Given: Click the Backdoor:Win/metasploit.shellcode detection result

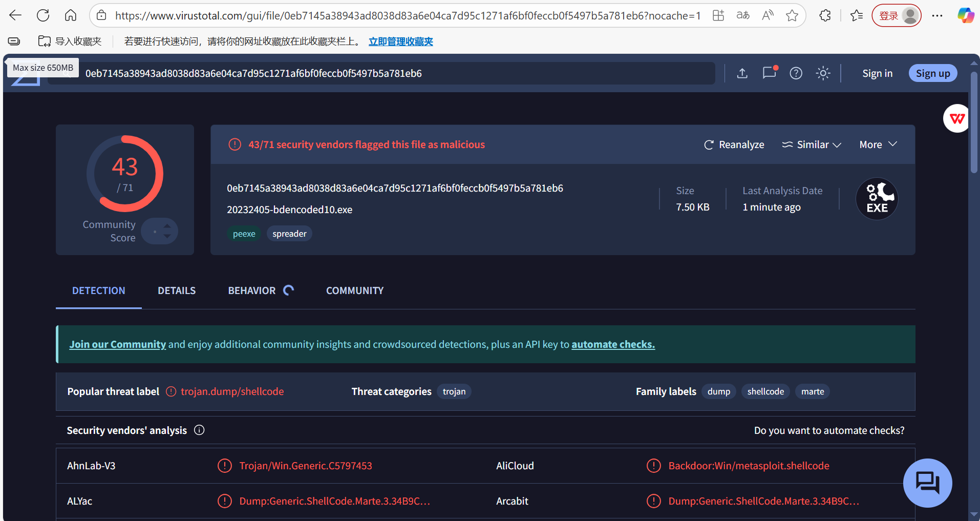Looking at the screenshot, I should pyautogui.click(x=749, y=466).
